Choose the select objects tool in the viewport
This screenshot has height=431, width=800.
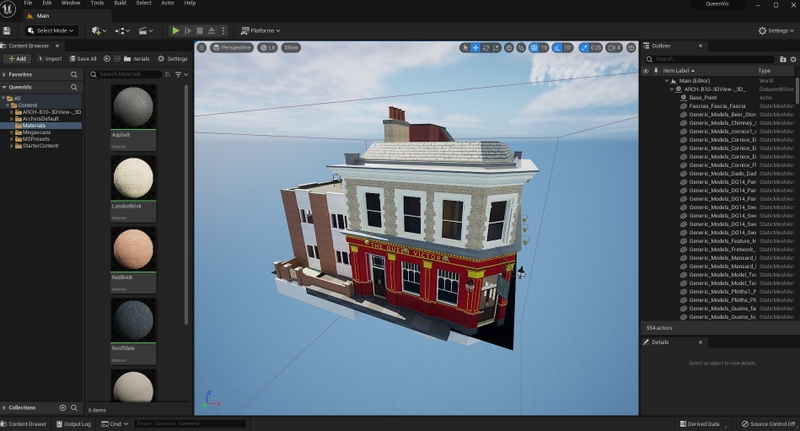464,47
